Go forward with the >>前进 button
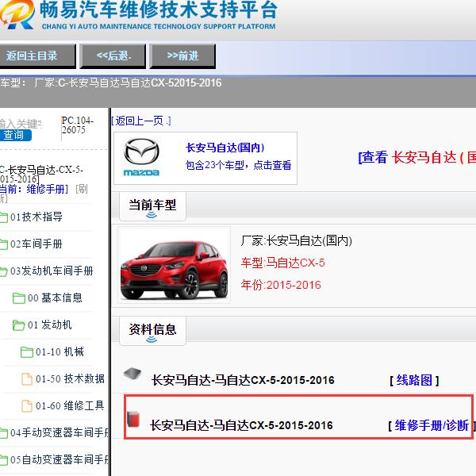 coord(182,56)
